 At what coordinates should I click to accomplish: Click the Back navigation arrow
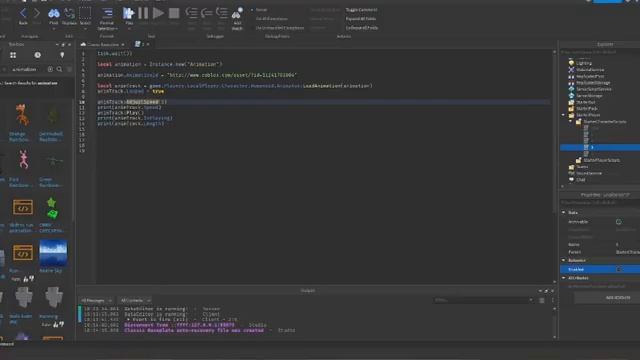pos(23,13)
